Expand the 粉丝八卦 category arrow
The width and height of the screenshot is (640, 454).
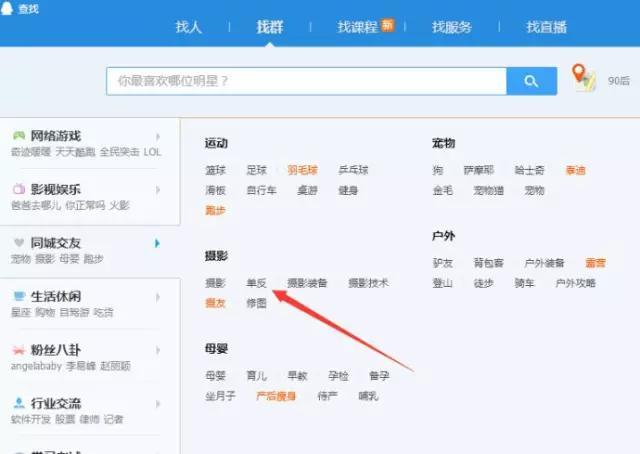(x=158, y=350)
